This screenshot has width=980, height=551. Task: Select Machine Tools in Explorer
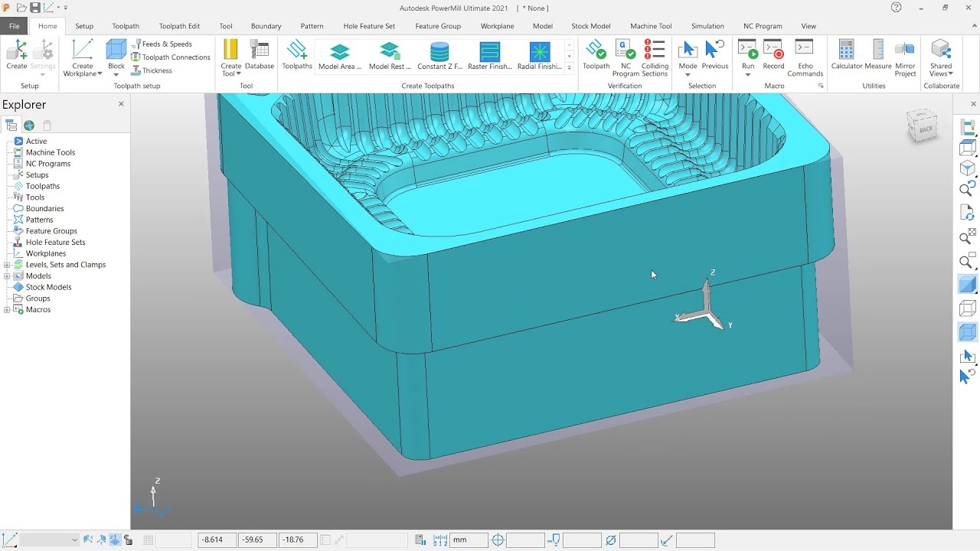coord(50,152)
